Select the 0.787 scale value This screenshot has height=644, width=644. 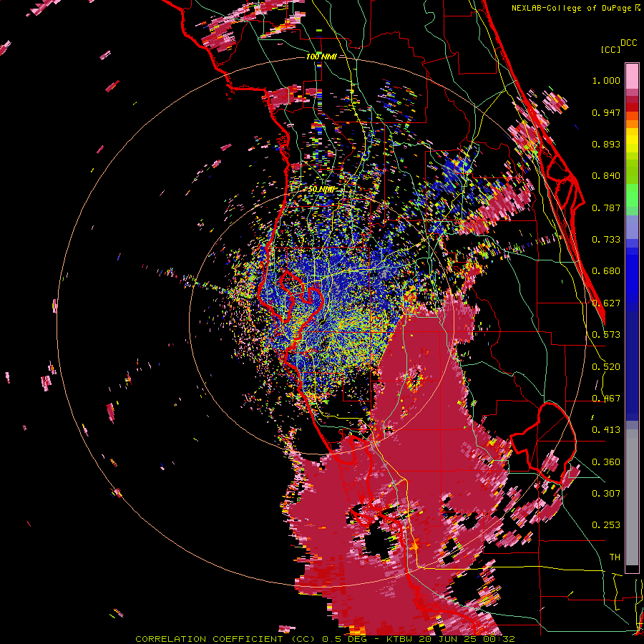click(x=606, y=208)
